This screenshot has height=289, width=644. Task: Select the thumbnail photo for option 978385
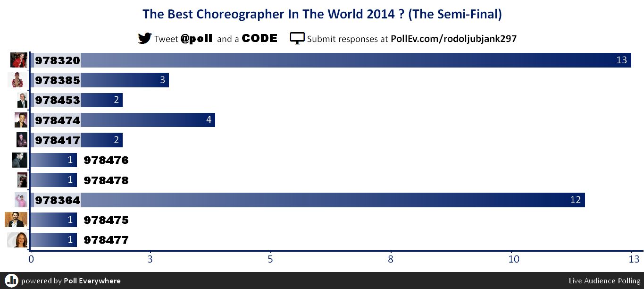[18, 80]
